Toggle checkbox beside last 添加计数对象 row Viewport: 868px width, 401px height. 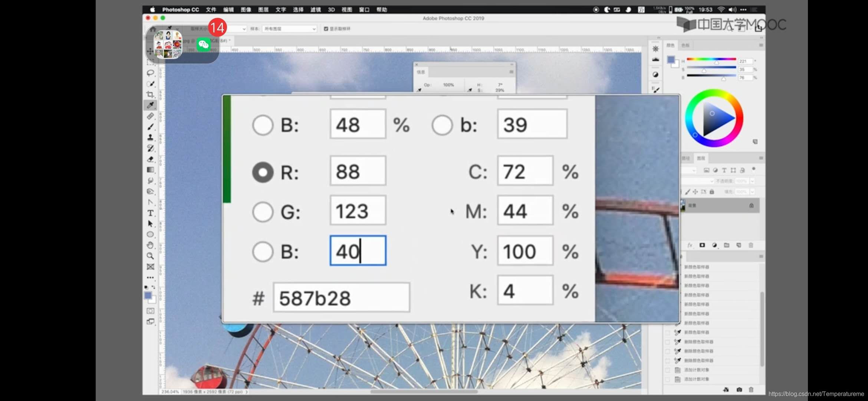(x=667, y=379)
